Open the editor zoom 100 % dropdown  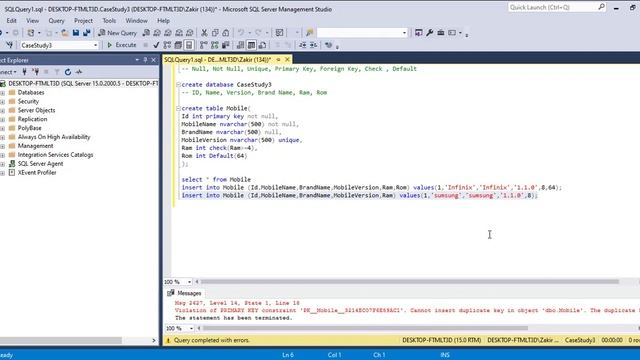tap(189, 282)
